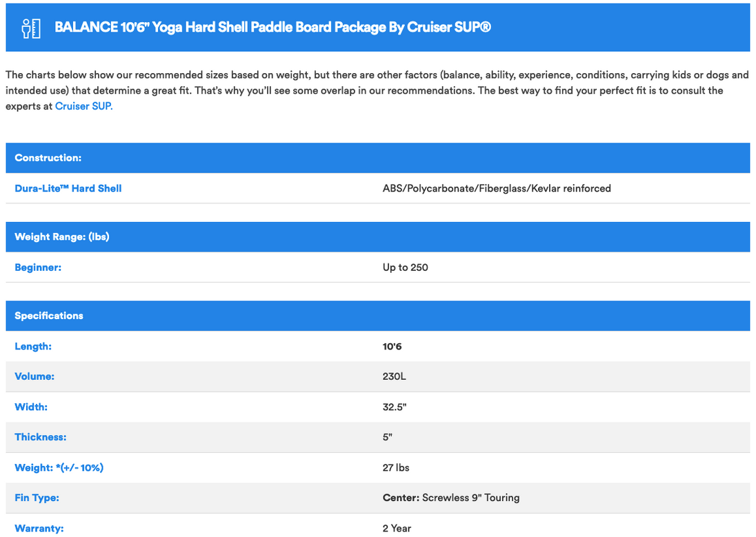Screen dimensions: 756x537
Task: Click the Up to 250 value
Action: (x=406, y=267)
